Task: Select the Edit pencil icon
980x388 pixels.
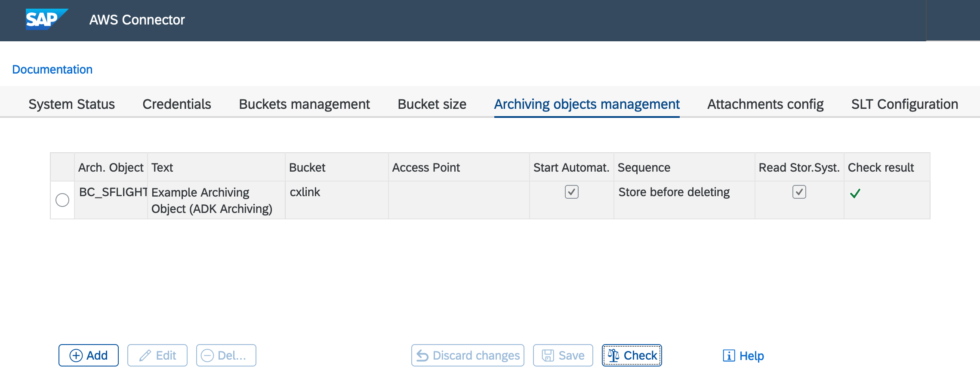Action: [x=145, y=355]
